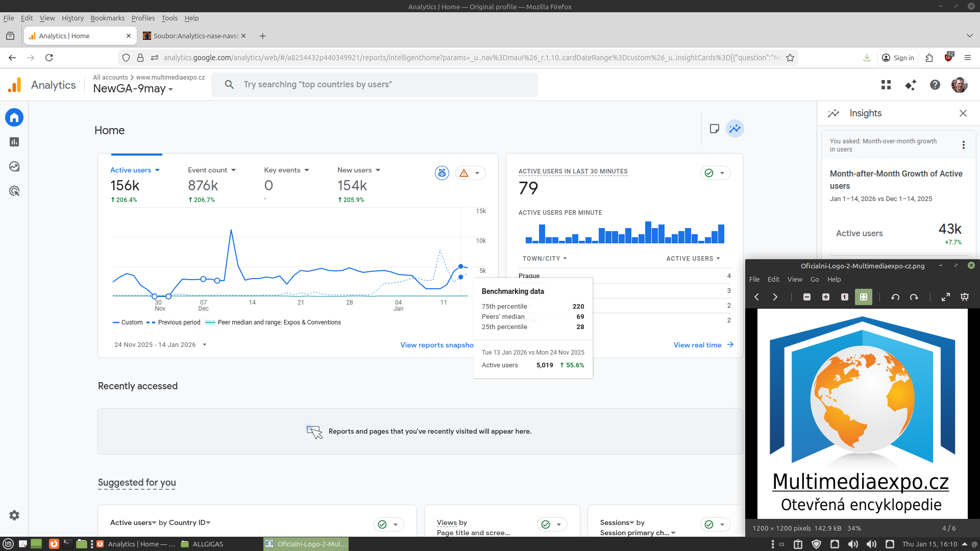Open the Advertising icon in sidebar
The image size is (980, 551).
pyautogui.click(x=14, y=191)
